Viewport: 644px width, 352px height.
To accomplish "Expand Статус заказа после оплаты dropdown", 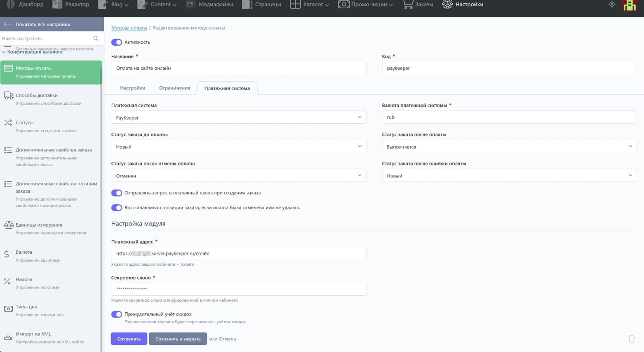I will (509, 146).
